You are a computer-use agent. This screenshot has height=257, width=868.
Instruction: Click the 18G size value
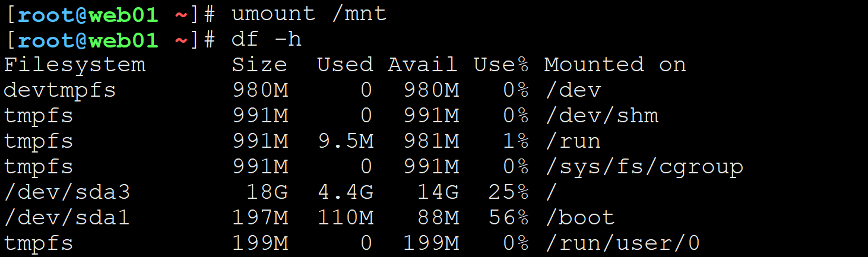coord(267,192)
